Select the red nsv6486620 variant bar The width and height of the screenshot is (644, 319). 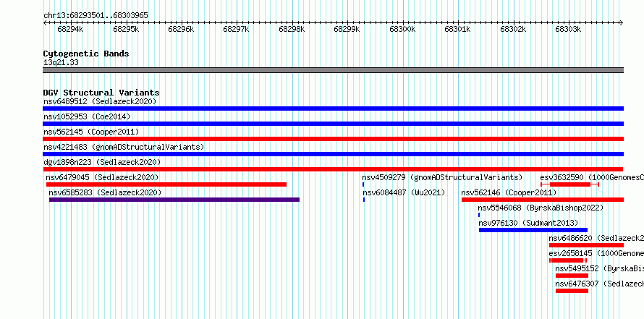(x=587, y=245)
